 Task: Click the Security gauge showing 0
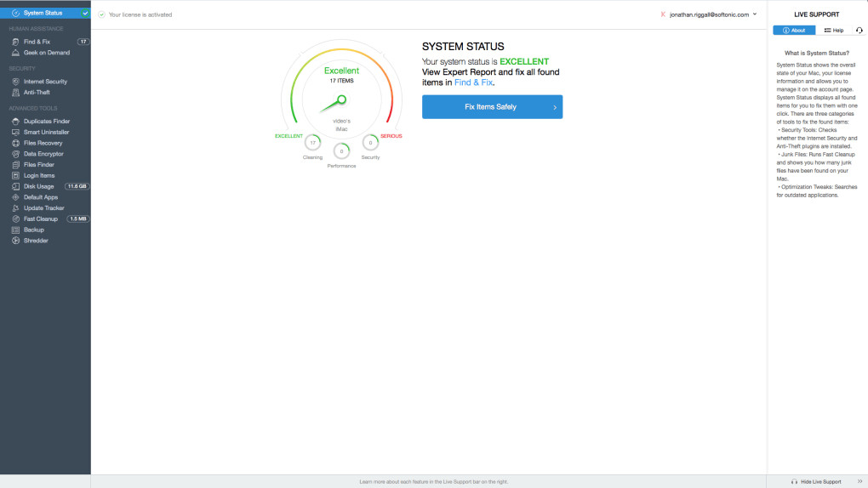[x=370, y=143]
